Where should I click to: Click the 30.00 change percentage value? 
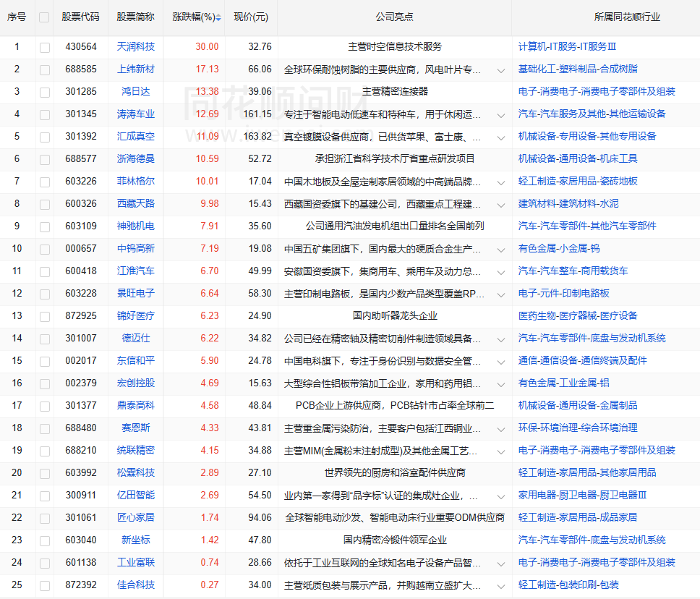tap(207, 46)
